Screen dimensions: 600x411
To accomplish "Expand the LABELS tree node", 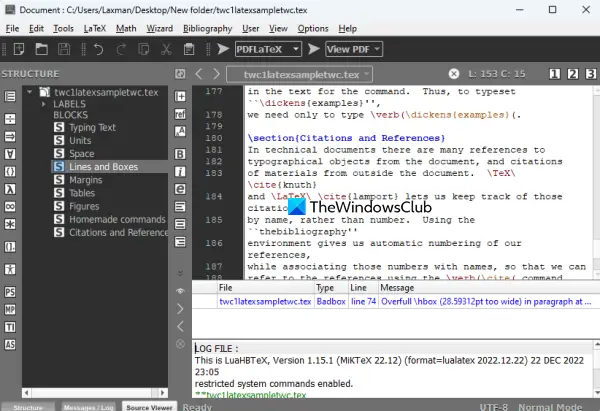I will point(44,104).
